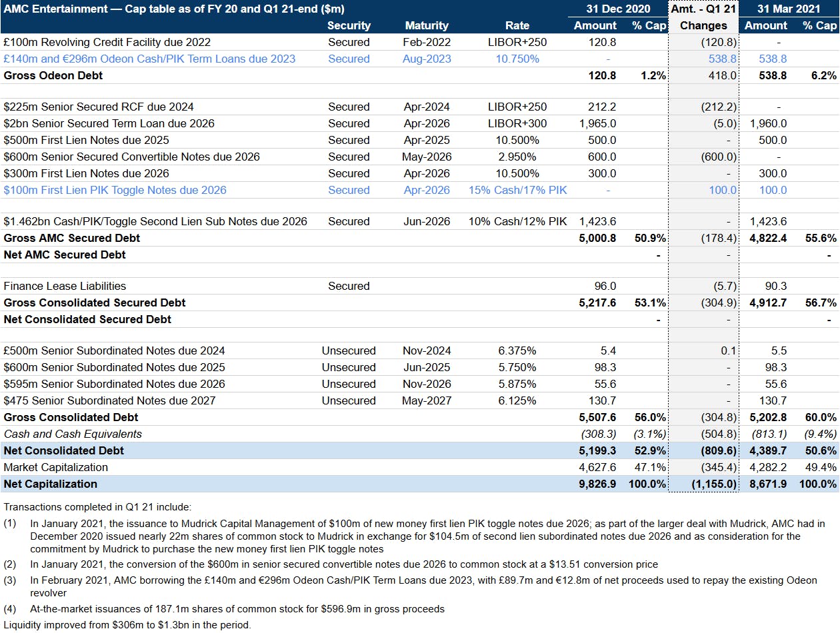
Task: Click '$100m First Lien PIK Toggle Notes due 2026'
Action: click(115, 190)
